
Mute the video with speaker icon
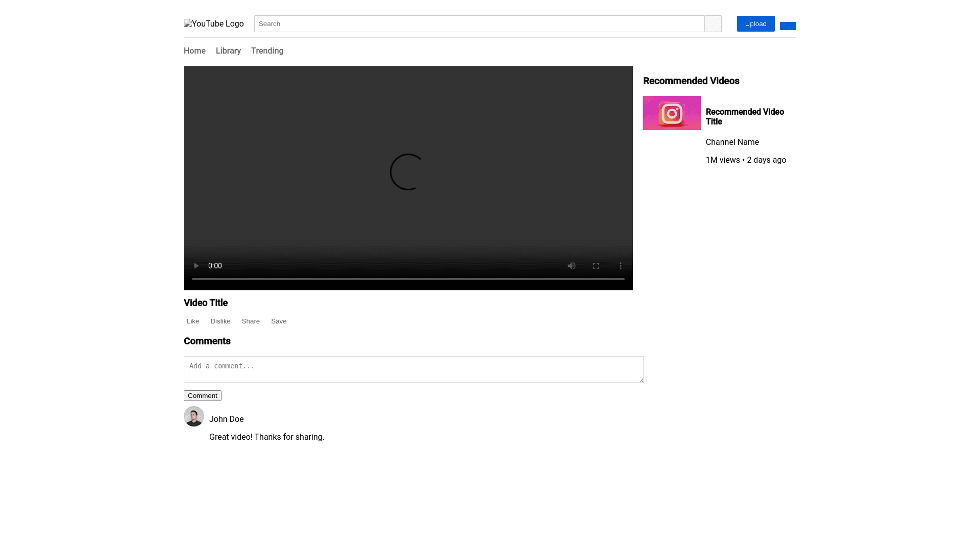tap(572, 266)
